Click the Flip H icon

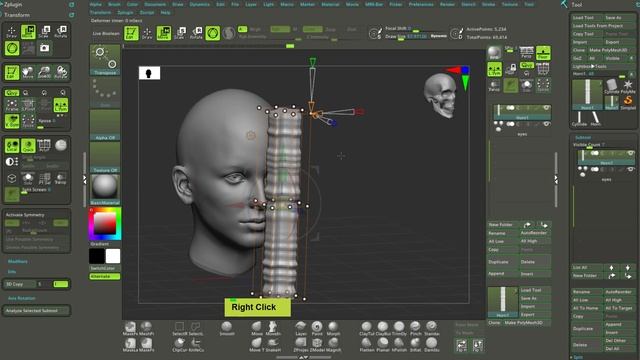[461, 345]
